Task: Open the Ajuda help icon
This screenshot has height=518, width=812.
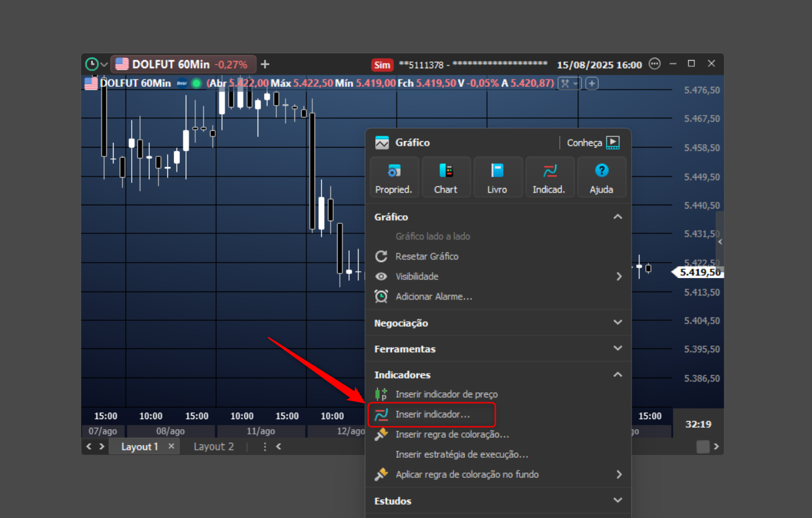Action: coord(601,177)
